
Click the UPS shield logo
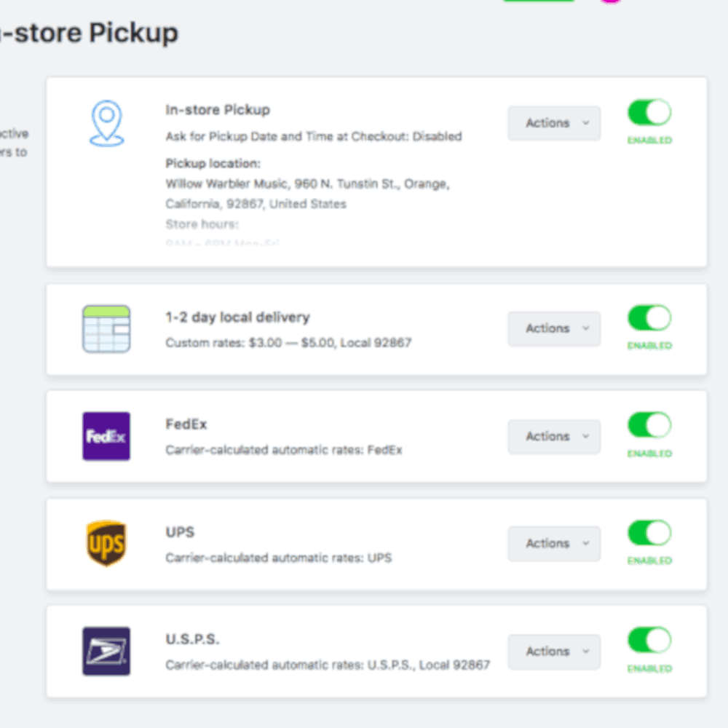pos(106,543)
